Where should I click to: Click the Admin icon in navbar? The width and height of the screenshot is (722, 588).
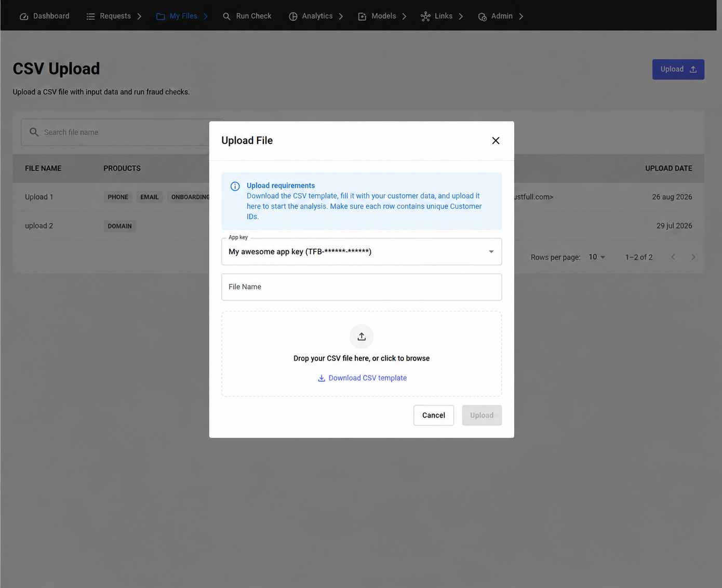[483, 17]
